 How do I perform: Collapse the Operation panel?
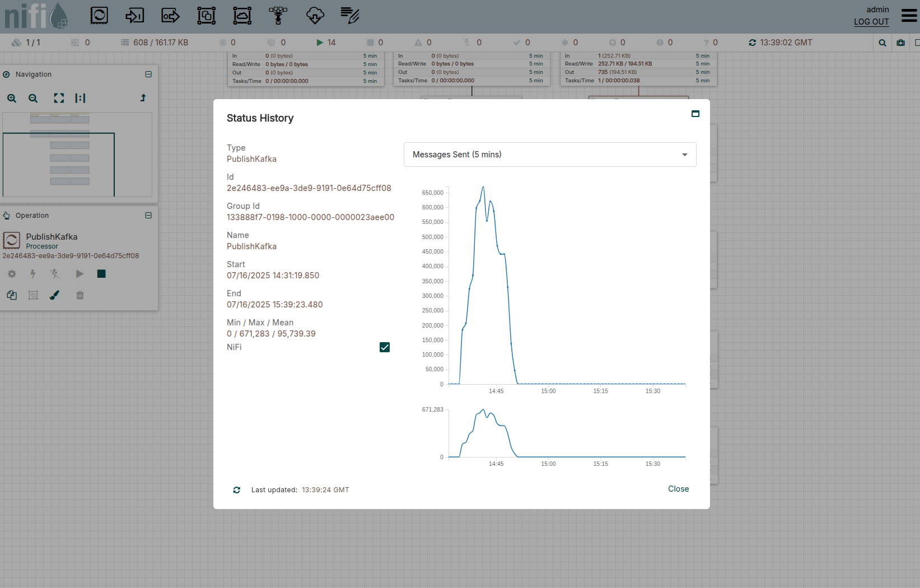(148, 216)
